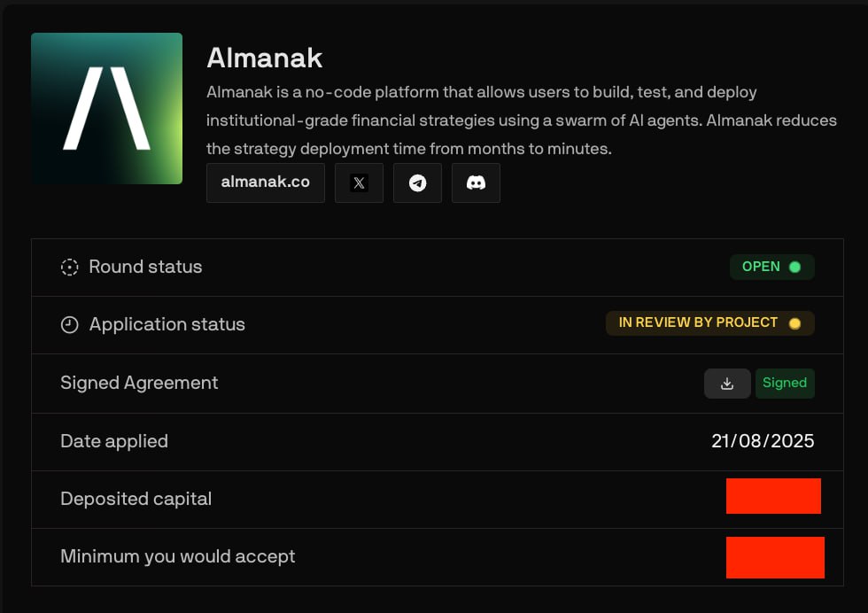Viewport: 868px width, 613px height.
Task: Click the Deposited capital label
Action: 136,499
